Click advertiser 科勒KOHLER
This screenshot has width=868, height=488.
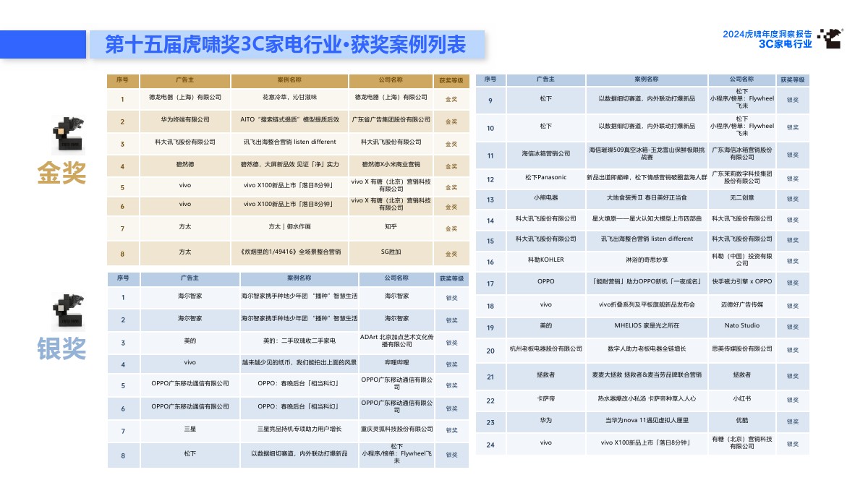click(546, 259)
